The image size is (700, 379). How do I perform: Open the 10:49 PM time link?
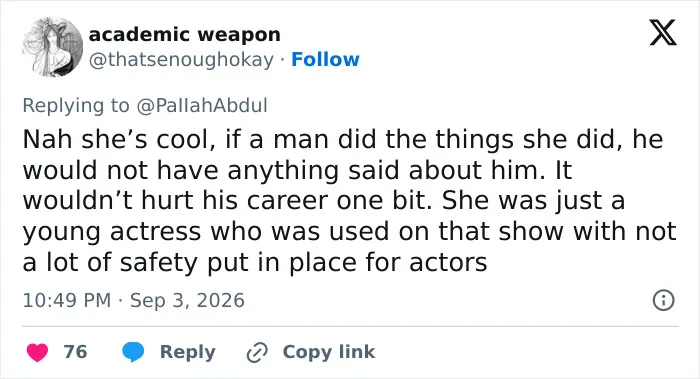[67, 300]
